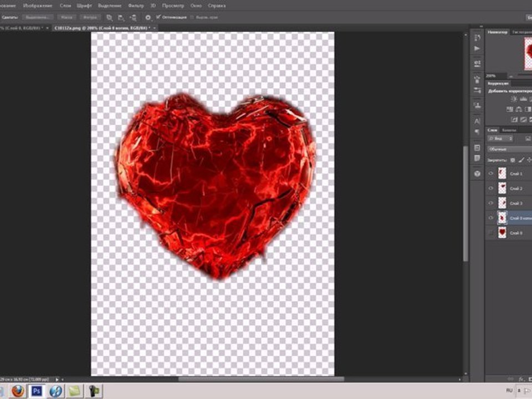Viewport: 532px width, 399px height.
Task: Expand the status bar info arrow
Action: pyautogui.click(x=57, y=379)
